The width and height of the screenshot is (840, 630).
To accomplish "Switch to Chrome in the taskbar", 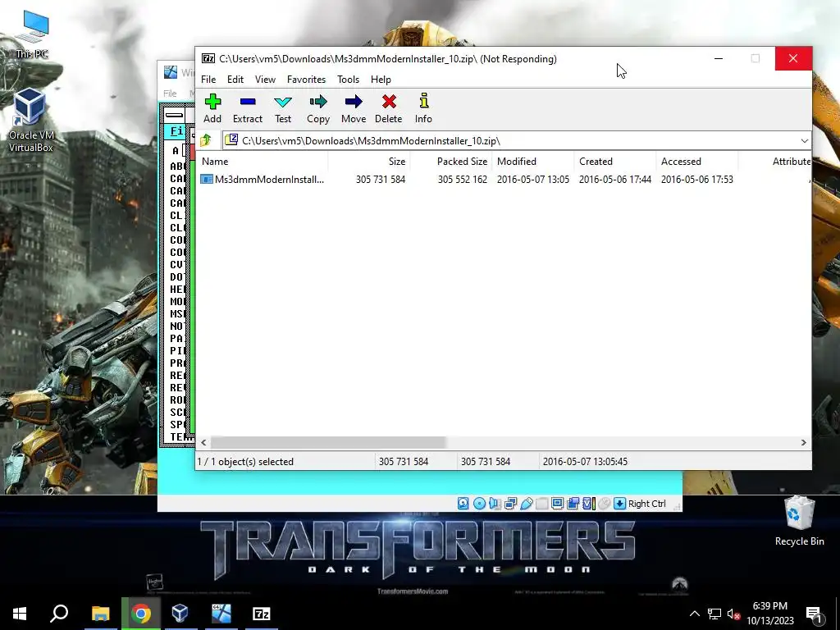I will pos(141,614).
